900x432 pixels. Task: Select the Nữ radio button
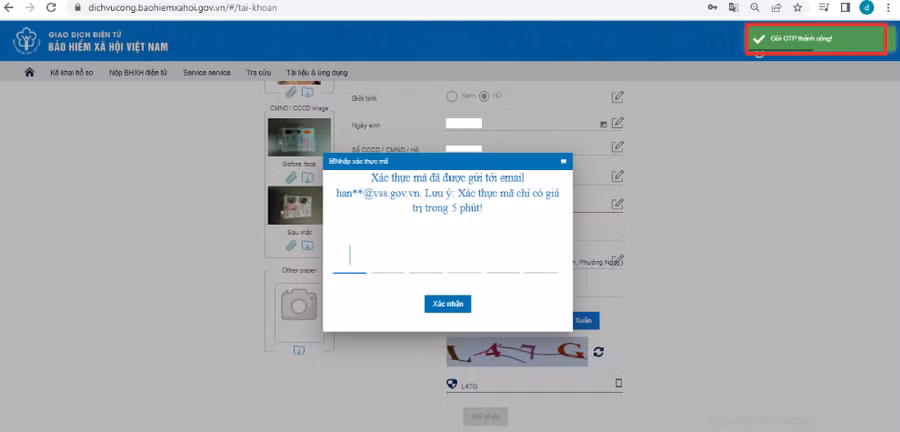484,97
